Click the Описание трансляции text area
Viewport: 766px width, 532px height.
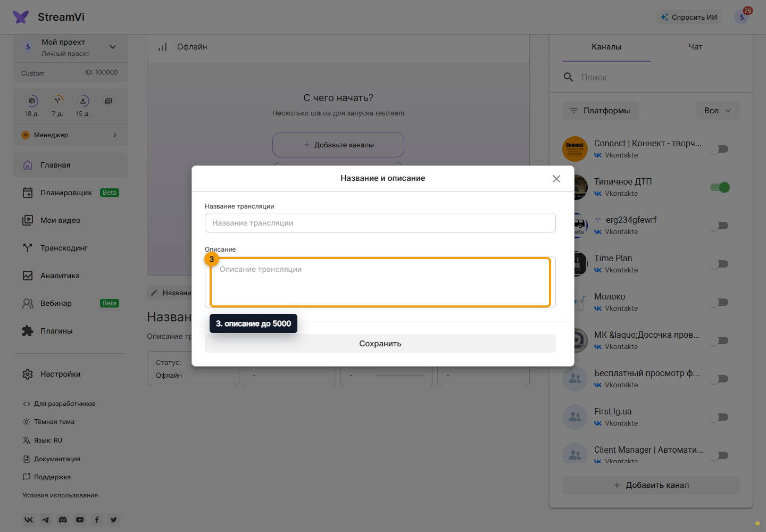[x=380, y=282]
